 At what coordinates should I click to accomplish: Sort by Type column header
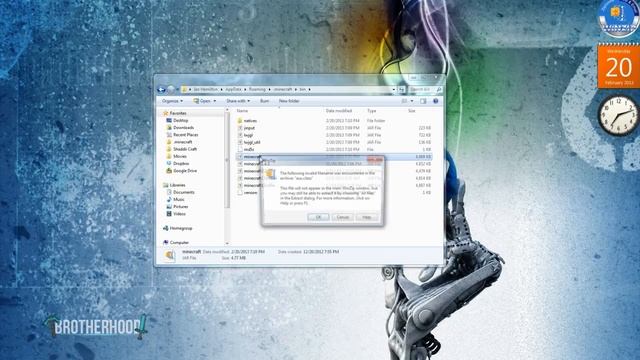371,111
